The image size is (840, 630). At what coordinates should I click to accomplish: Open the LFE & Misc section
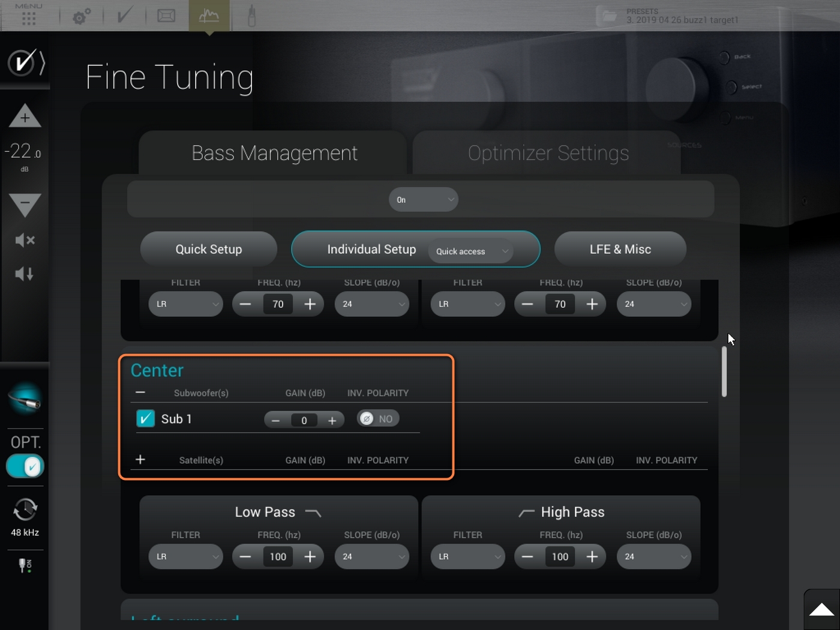(x=620, y=249)
